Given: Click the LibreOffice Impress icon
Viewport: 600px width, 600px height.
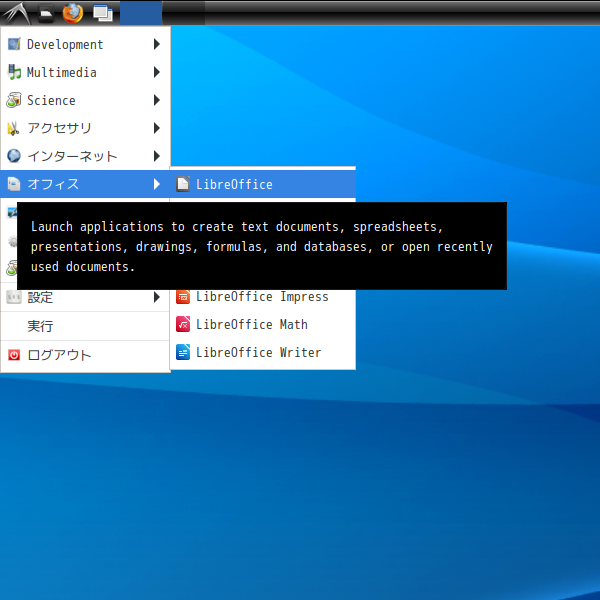Looking at the screenshot, I should coord(183,297).
